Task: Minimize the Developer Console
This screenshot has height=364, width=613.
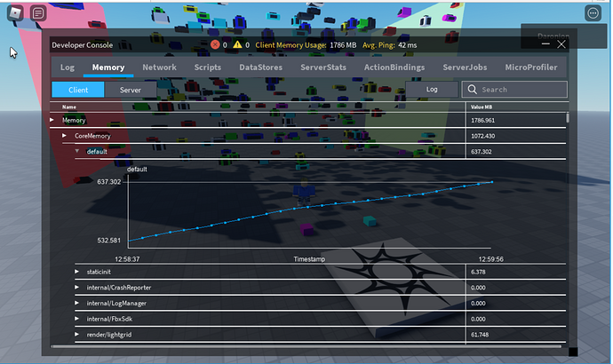Action: click(x=545, y=44)
